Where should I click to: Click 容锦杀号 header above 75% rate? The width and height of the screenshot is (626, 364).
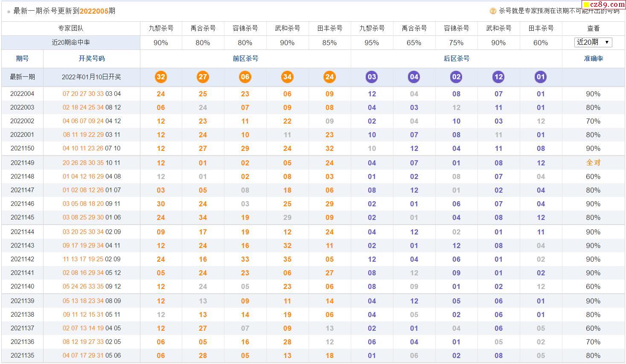click(457, 29)
